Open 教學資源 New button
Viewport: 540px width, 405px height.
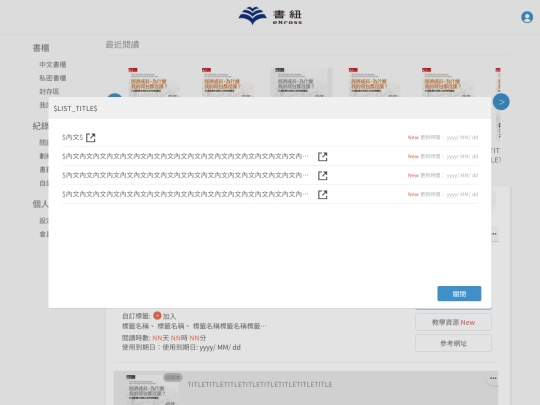pos(453,322)
